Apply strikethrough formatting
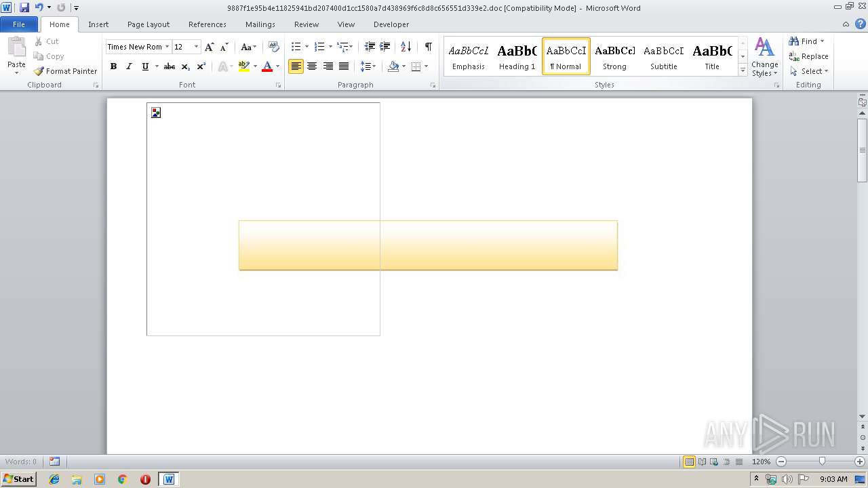 (x=170, y=66)
